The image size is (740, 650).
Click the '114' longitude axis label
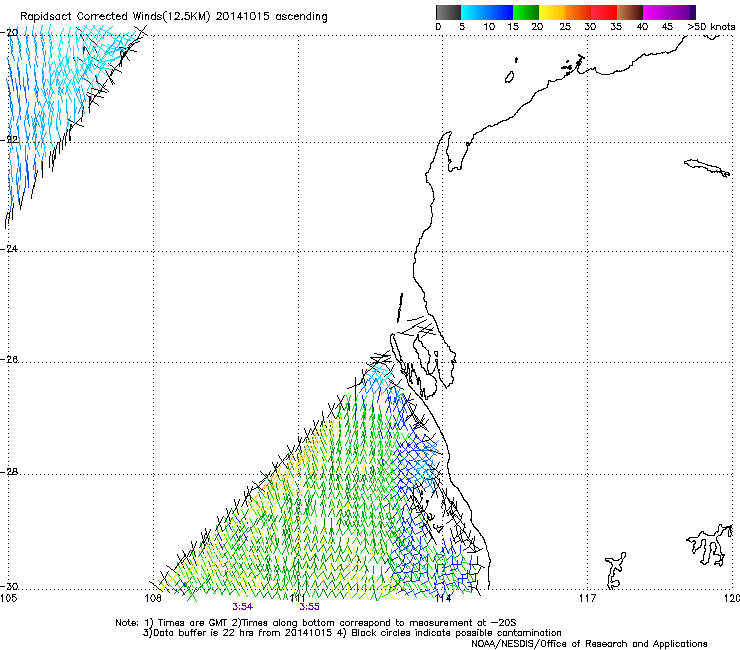443,598
